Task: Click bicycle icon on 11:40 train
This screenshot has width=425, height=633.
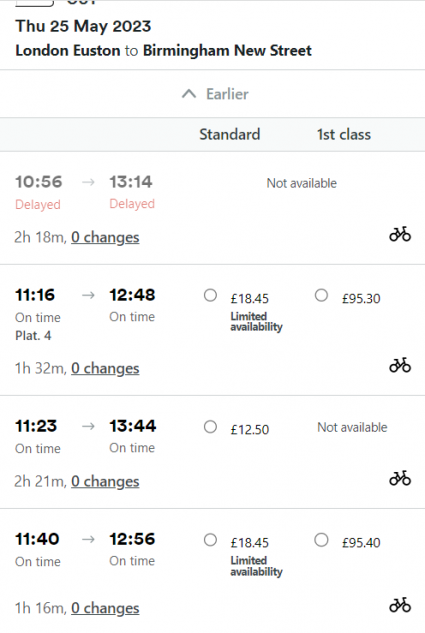Action: [x=400, y=605]
